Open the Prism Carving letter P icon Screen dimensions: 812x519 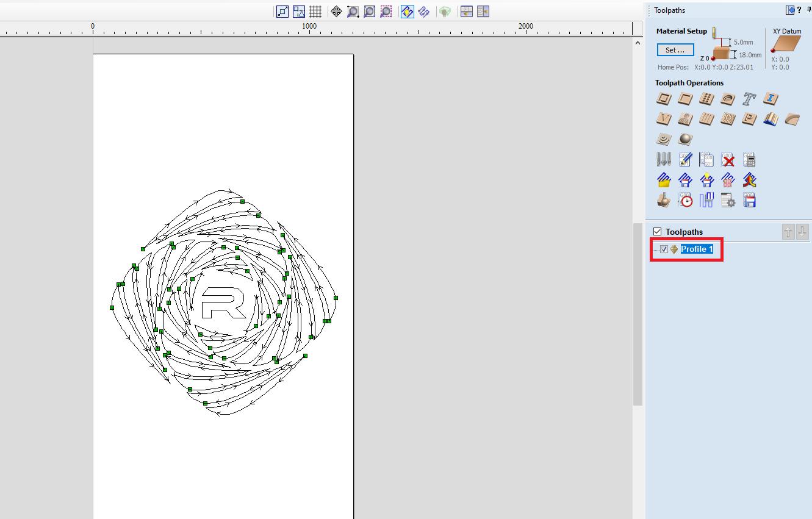click(750, 119)
